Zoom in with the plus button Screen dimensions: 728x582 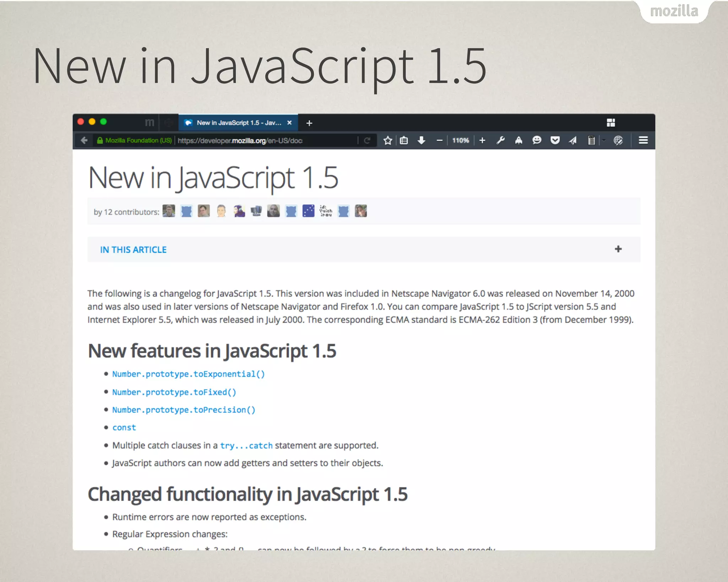482,140
